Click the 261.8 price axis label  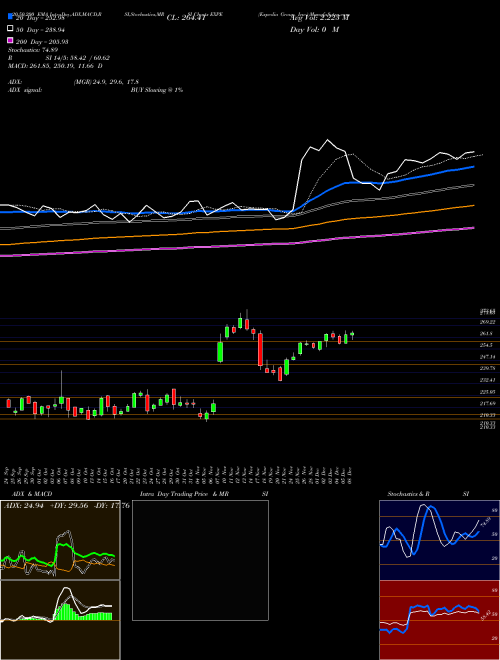(x=486, y=333)
